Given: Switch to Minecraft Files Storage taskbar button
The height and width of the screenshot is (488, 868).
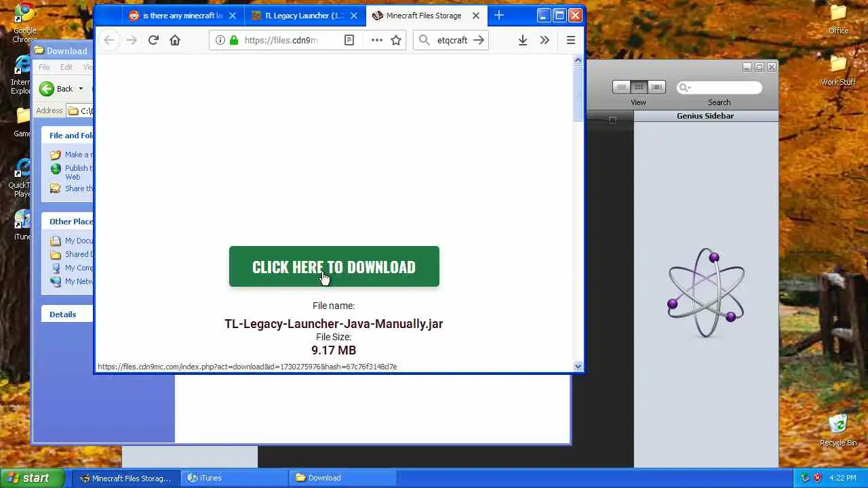Looking at the screenshot, I should coord(125,478).
